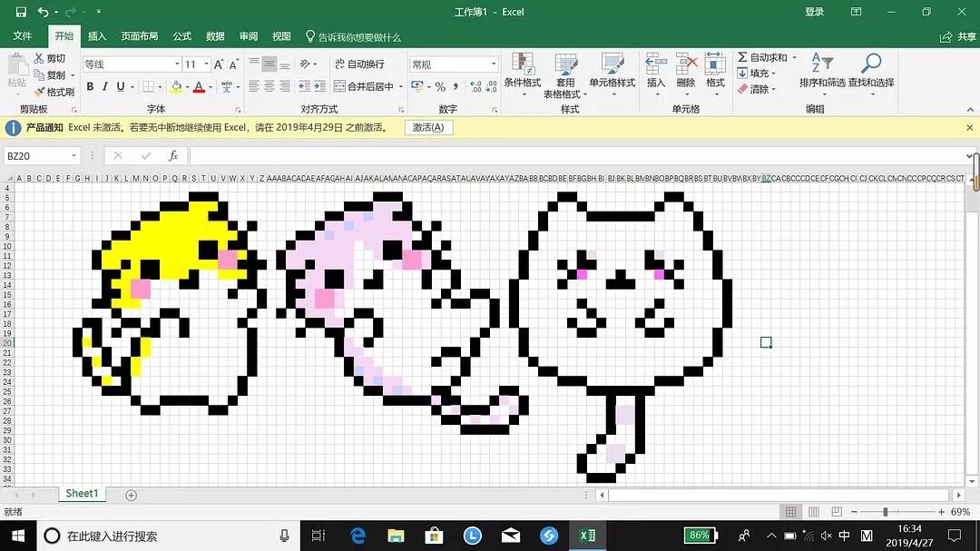Click the Sign in (登录) link

pos(814,11)
